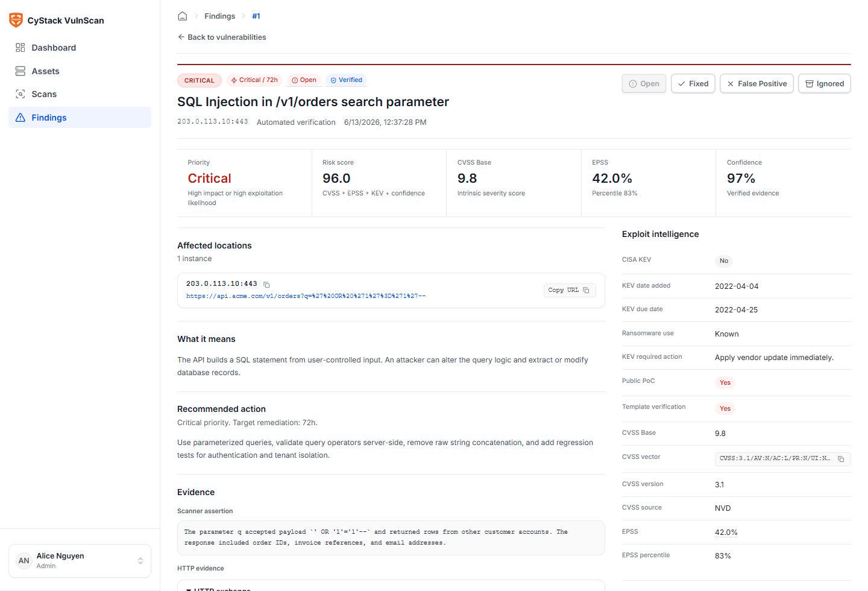Click the Critical priority card text
Image resolution: width=868 pixels, height=591 pixels.
click(209, 179)
